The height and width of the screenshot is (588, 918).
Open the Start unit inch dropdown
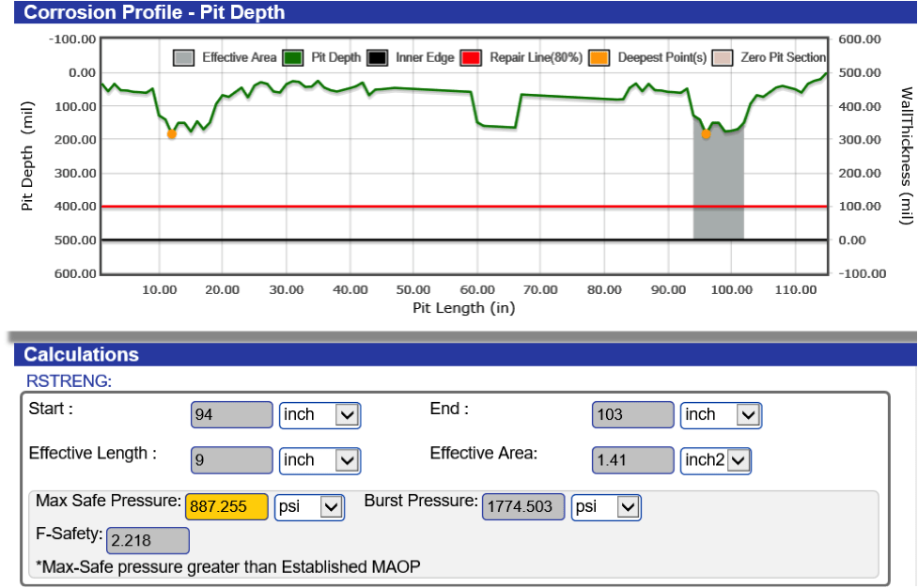click(x=319, y=415)
